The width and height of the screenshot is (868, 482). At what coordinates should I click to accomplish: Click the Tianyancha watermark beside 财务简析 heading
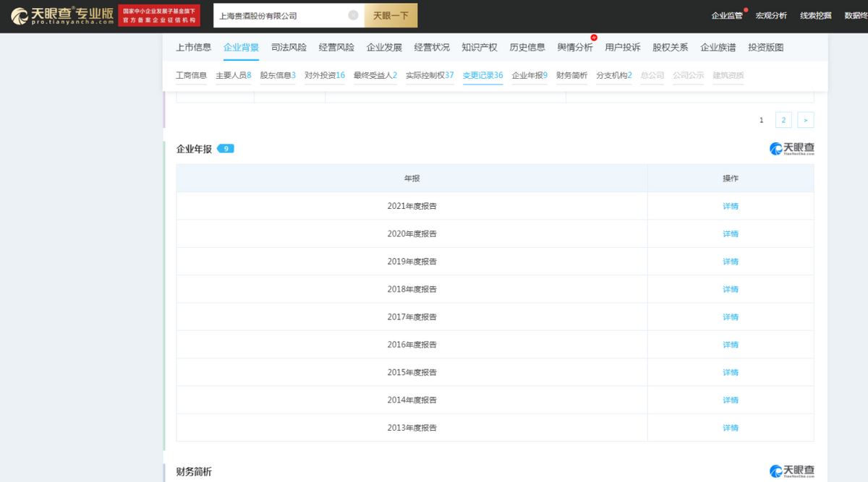pos(793,471)
